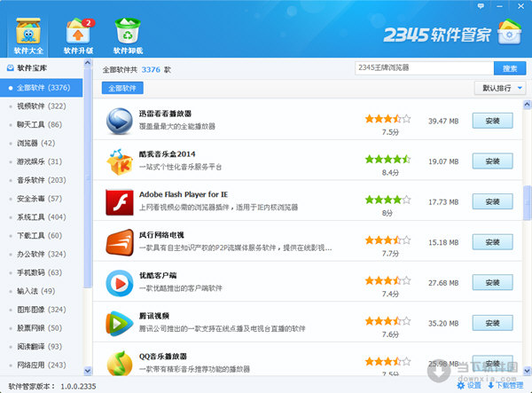Select 网络应用 (243) category
This screenshot has height=393, width=532.
click(41, 365)
